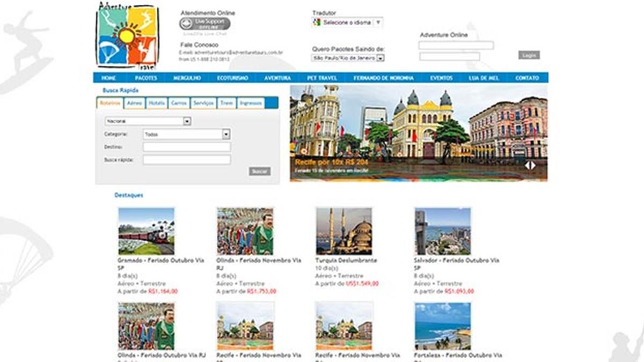Switch to the Aéreo search tab
Image resolution: width=644 pixels, height=362 pixels.
[135, 103]
